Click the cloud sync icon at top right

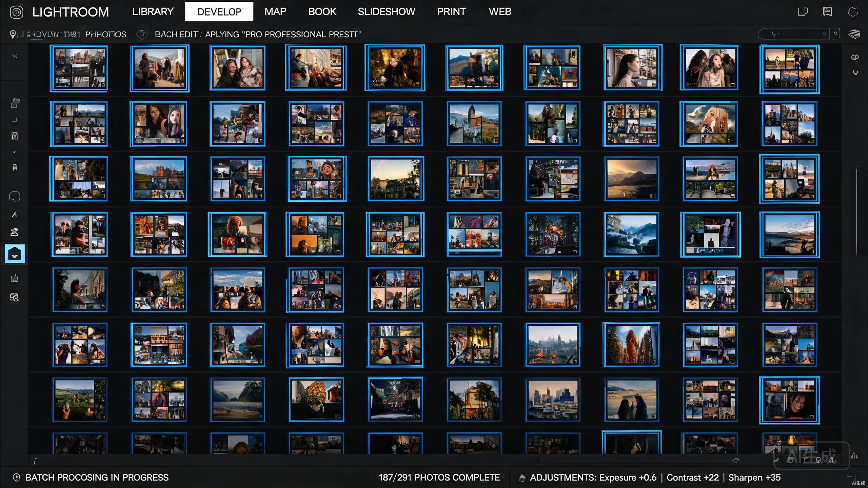click(x=853, y=12)
